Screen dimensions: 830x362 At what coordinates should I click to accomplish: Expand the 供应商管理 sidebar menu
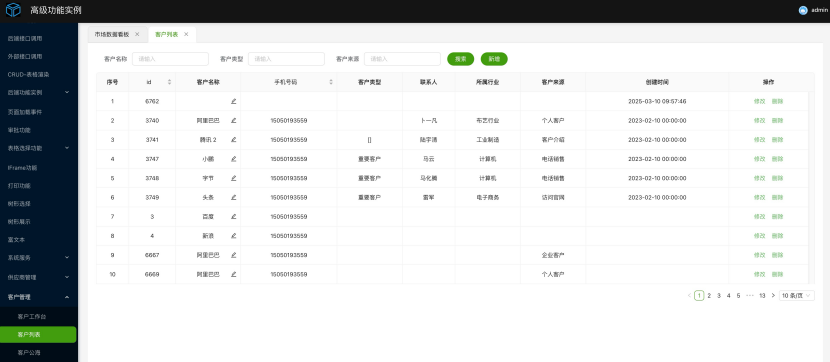point(67,277)
